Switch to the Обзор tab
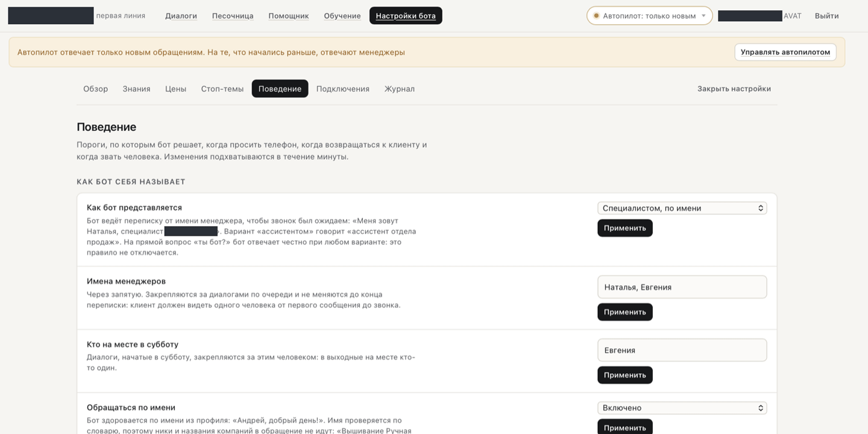The image size is (868, 434). (95, 89)
